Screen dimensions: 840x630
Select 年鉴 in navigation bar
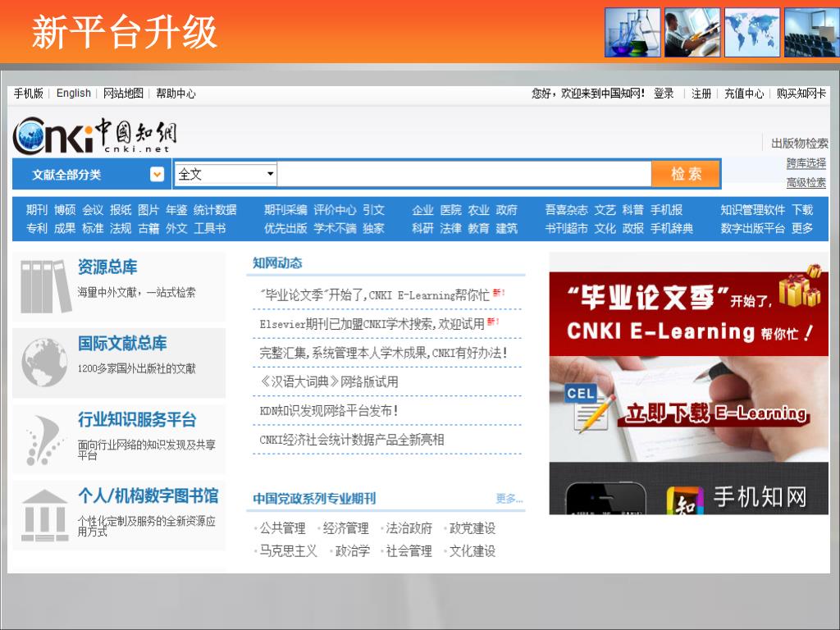click(x=176, y=210)
